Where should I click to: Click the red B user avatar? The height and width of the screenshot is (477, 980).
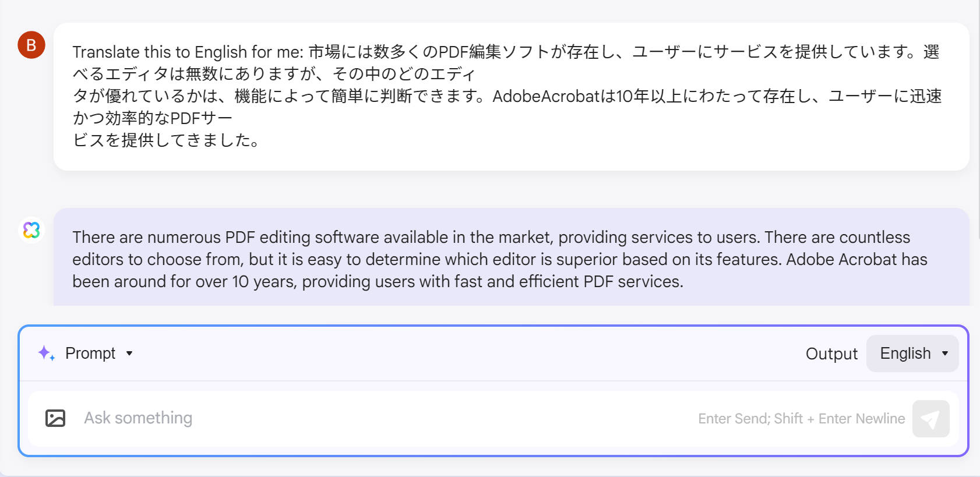pyautogui.click(x=31, y=45)
